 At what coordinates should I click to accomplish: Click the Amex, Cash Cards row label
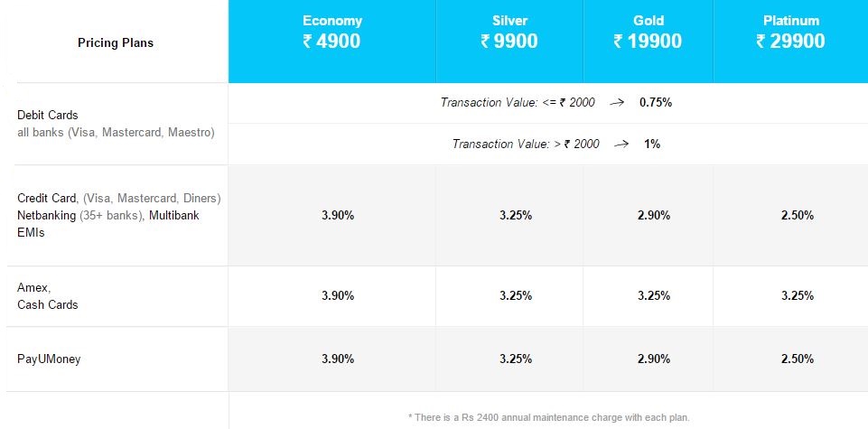click(x=48, y=296)
